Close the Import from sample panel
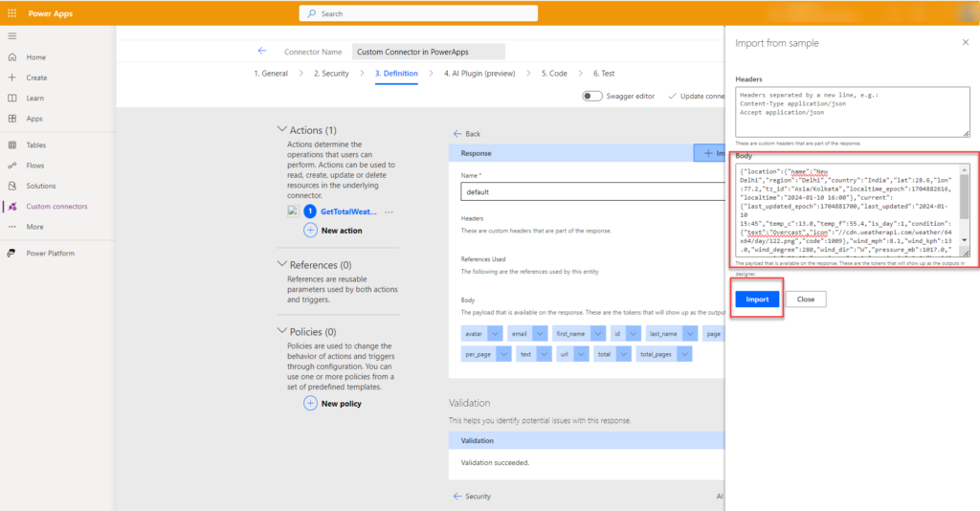The image size is (980, 511). (964, 42)
